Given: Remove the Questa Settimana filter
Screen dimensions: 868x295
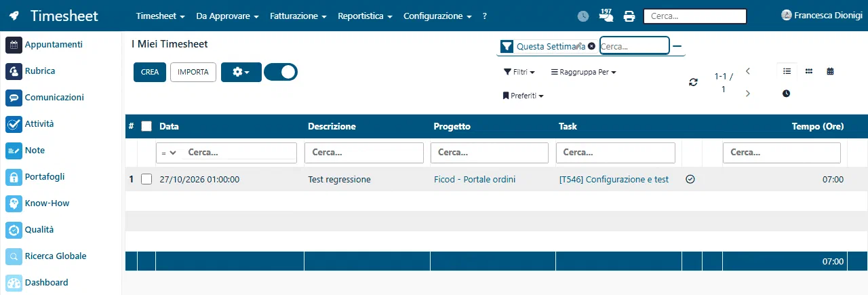Looking at the screenshot, I should [x=591, y=46].
